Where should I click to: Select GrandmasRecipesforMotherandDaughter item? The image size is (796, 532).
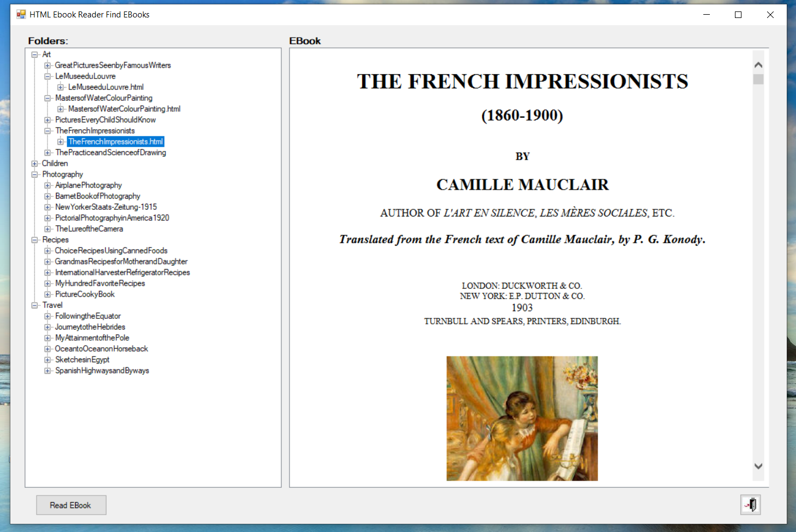pos(121,262)
